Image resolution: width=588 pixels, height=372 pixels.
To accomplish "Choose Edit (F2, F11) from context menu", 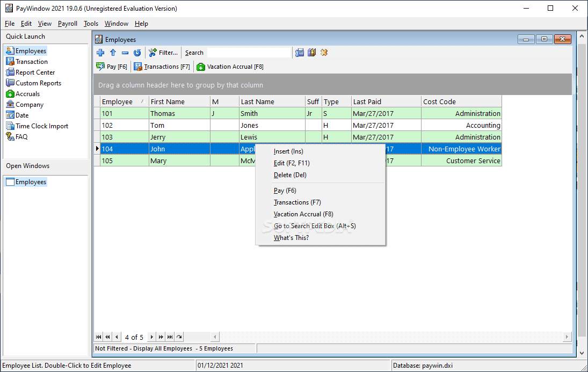I will pos(320,163).
